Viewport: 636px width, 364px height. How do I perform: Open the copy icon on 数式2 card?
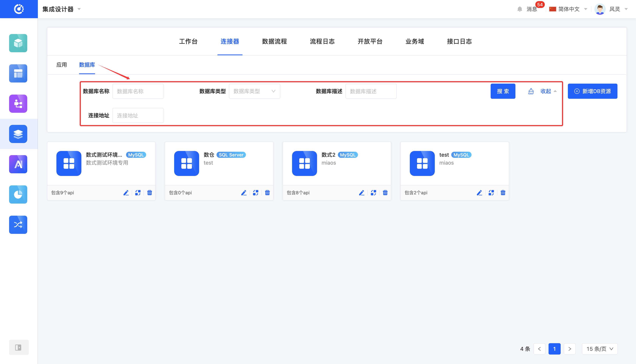point(373,193)
